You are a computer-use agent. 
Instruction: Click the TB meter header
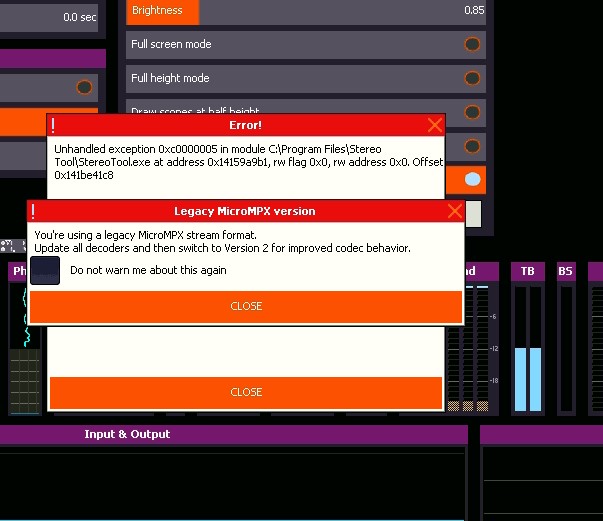pyautogui.click(x=528, y=271)
